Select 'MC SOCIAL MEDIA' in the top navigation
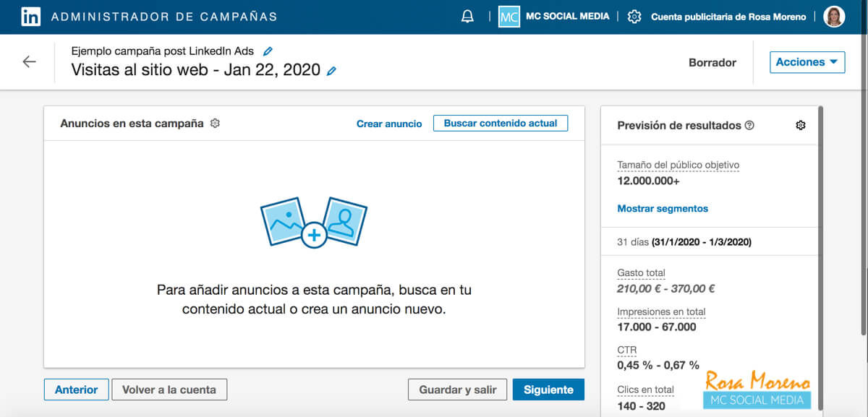The width and height of the screenshot is (868, 417). [569, 15]
